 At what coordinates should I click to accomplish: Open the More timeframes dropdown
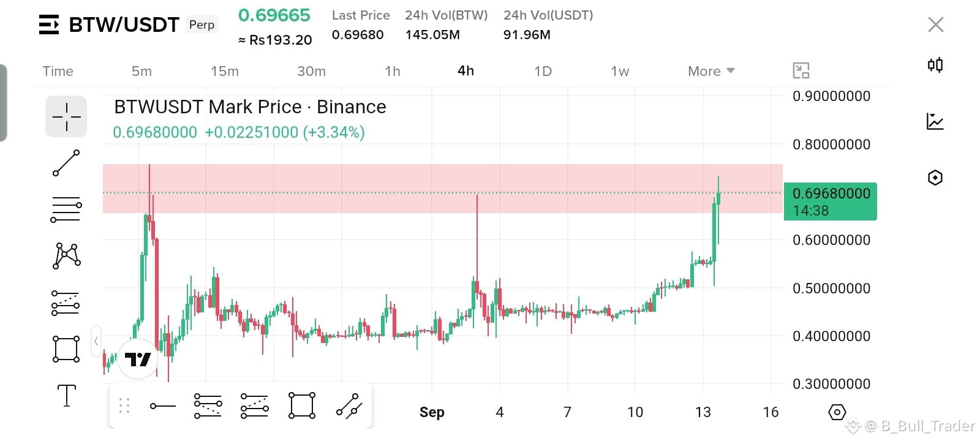point(711,71)
